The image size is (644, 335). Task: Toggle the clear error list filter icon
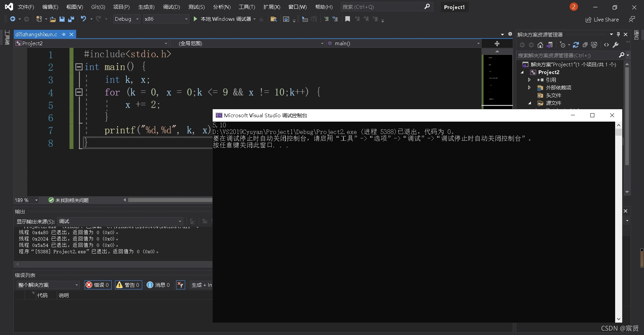coord(180,285)
